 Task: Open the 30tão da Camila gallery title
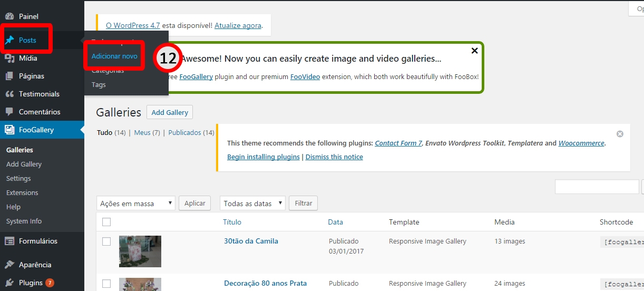click(x=251, y=241)
